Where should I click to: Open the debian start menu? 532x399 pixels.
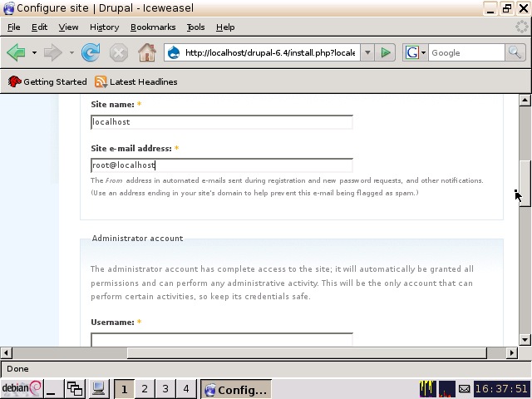coord(22,388)
